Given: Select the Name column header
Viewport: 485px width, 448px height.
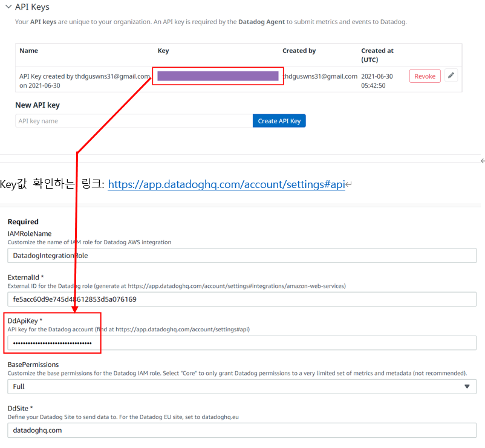Looking at the screenshot, I should coord(29,51).
